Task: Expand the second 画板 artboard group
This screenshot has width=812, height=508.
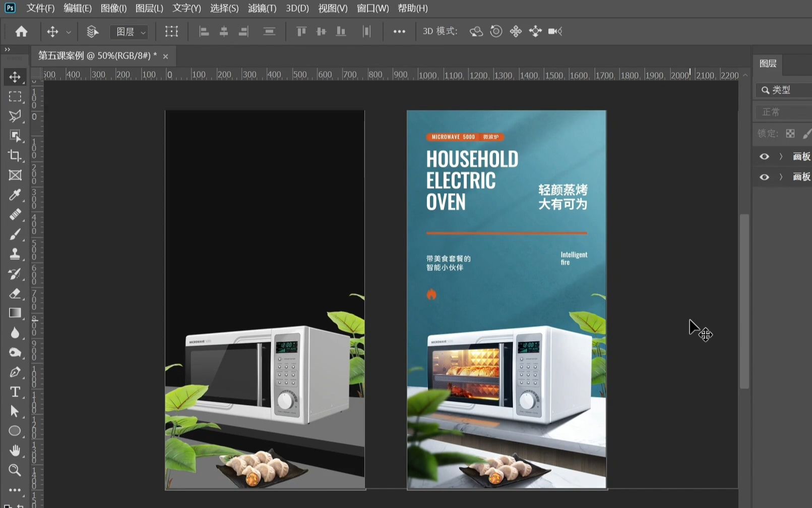Action: 781,177
